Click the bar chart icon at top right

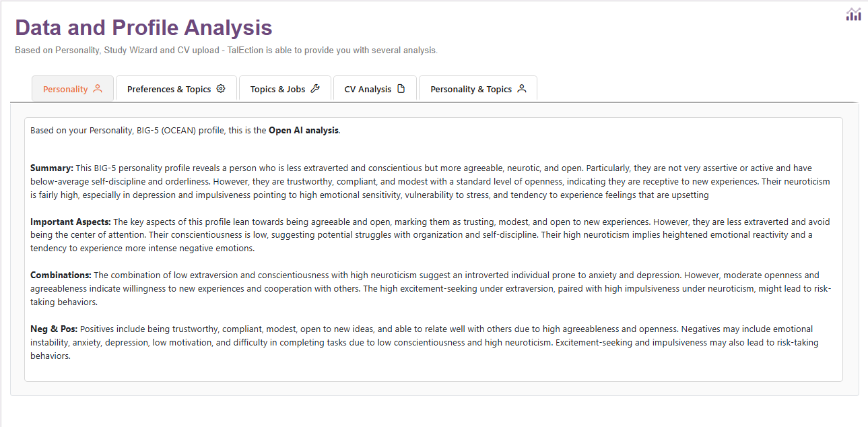pyautogui.click(x=853, y=14)
